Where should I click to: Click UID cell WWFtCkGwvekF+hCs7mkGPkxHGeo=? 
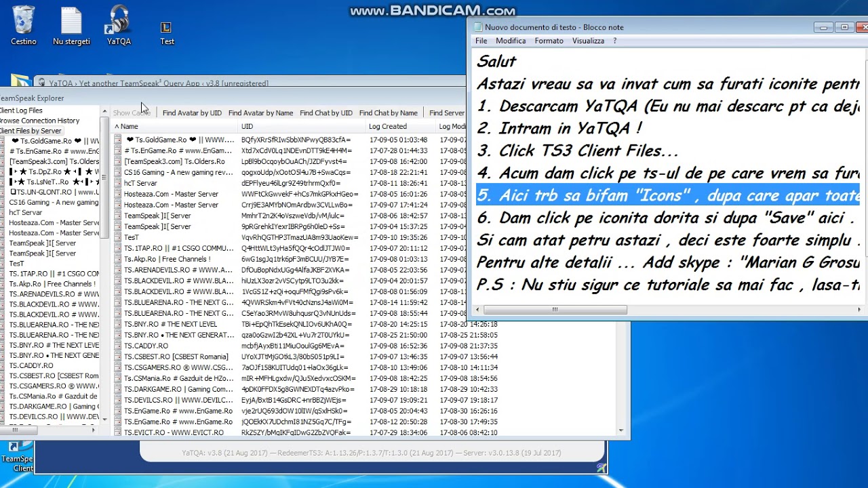click(x=299, y=194)
